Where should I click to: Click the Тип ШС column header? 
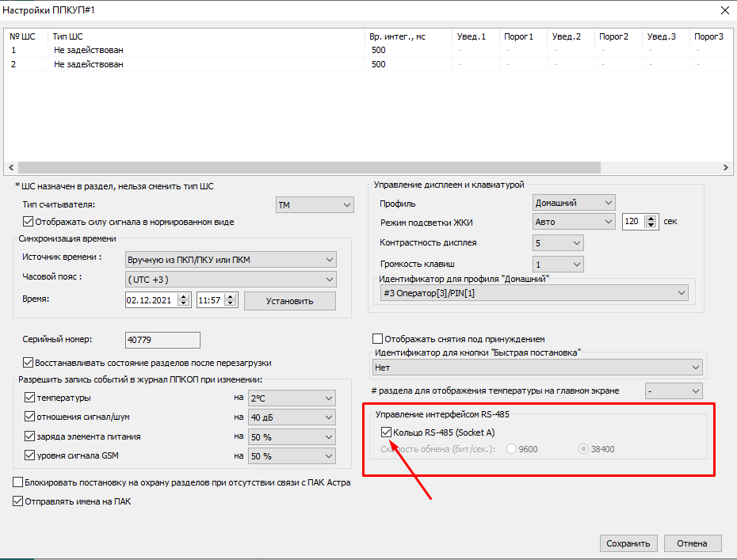click(68, 36)
